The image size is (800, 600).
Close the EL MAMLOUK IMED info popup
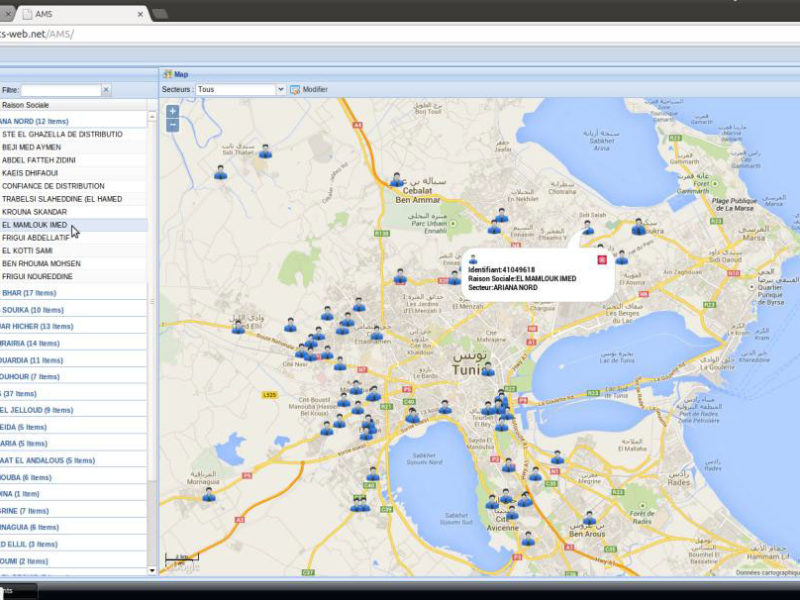601,260
